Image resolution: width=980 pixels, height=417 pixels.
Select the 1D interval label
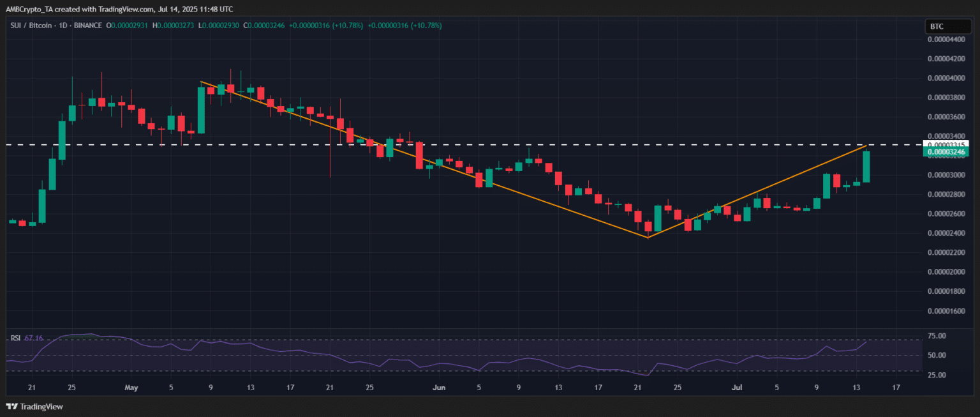[62, 25]
